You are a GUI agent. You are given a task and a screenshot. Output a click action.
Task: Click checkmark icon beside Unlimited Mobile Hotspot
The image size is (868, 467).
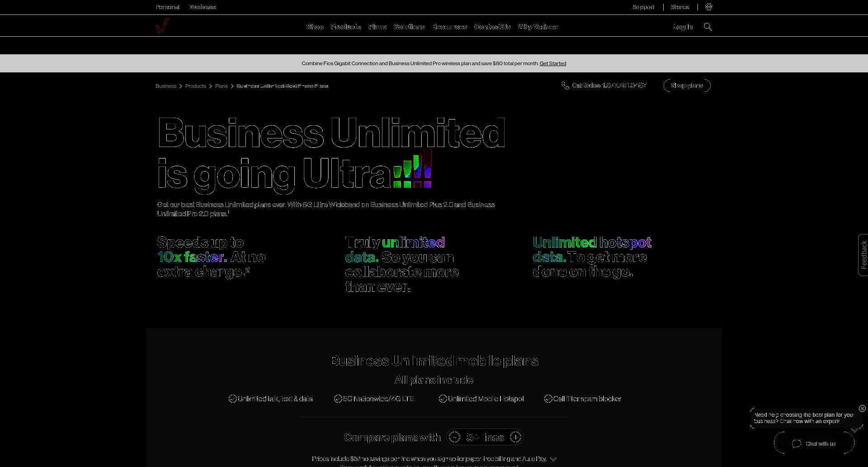tap(443, 399)
